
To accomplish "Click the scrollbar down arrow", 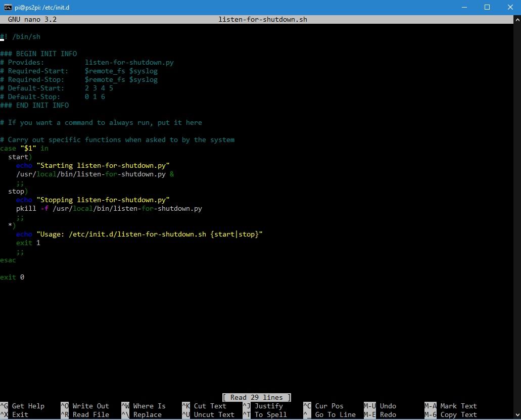I will tap(517, 414).
